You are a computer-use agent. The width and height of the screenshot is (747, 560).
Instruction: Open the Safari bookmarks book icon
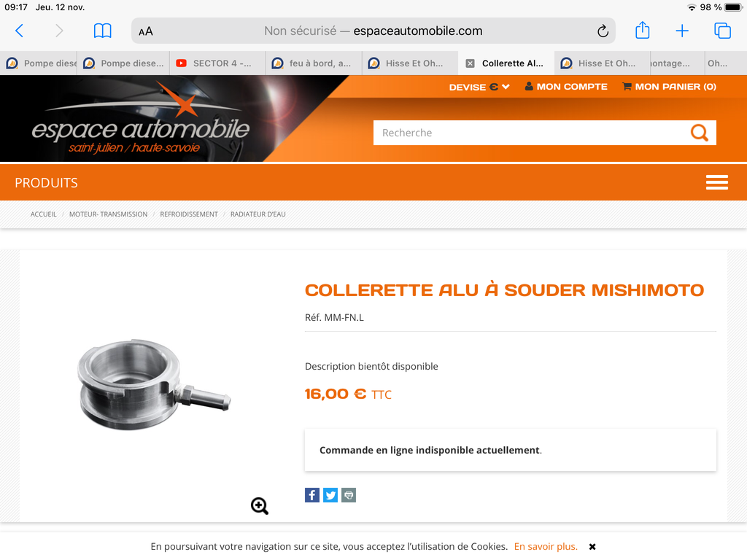pos(102,31)
